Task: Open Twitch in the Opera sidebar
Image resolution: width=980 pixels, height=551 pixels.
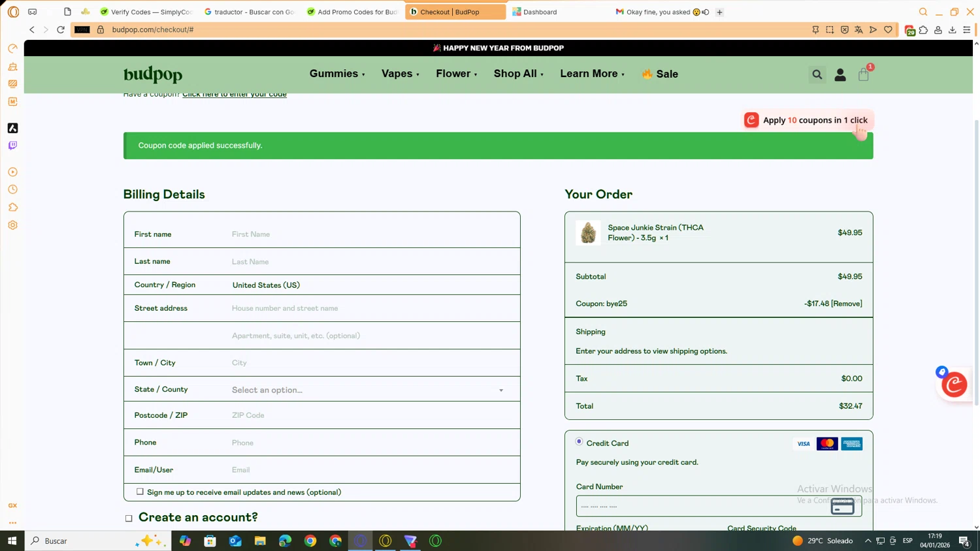Action: (x=12, y=146)
